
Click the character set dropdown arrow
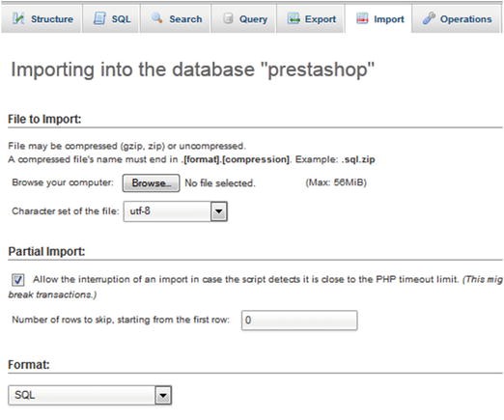(219, 211)
